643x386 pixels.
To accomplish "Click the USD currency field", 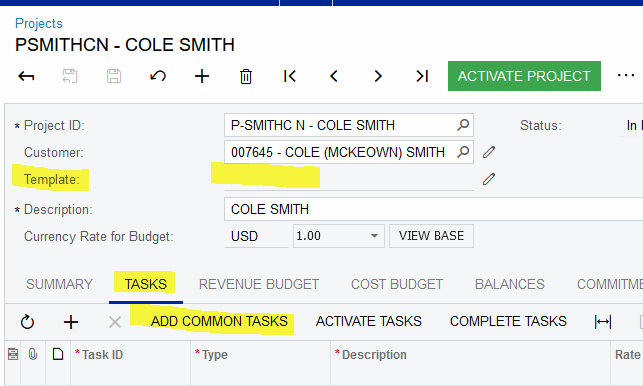I will tap(256, 236).
